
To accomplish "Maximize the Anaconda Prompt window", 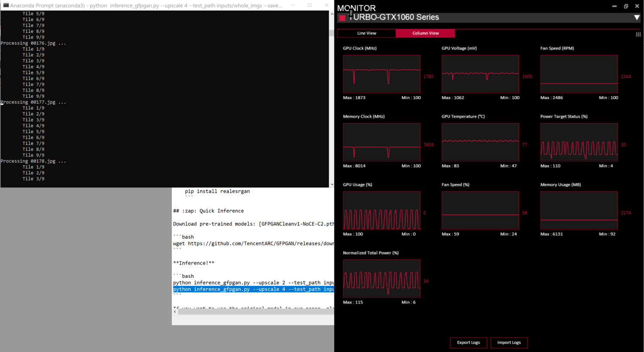I will pos(310,5).
